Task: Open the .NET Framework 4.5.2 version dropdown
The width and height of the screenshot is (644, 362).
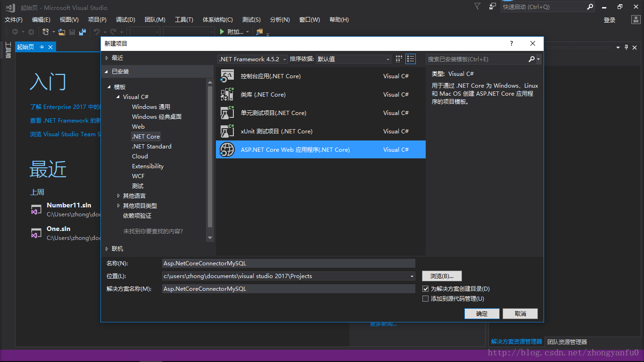Action: tap(253, 59)
